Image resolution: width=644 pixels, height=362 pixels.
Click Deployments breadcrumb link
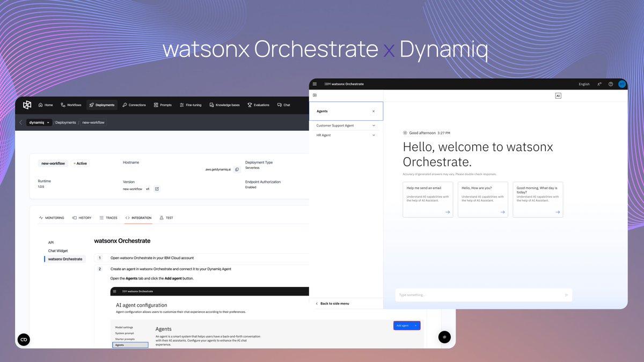tap(65, 122)
